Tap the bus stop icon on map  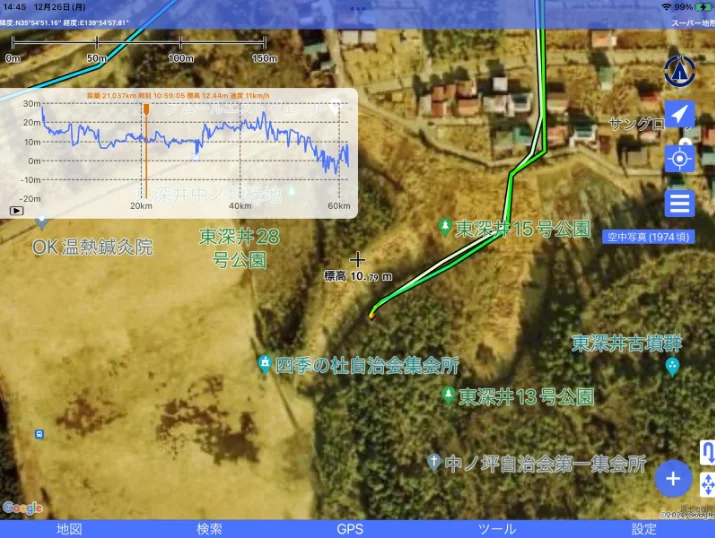[39, 435]
